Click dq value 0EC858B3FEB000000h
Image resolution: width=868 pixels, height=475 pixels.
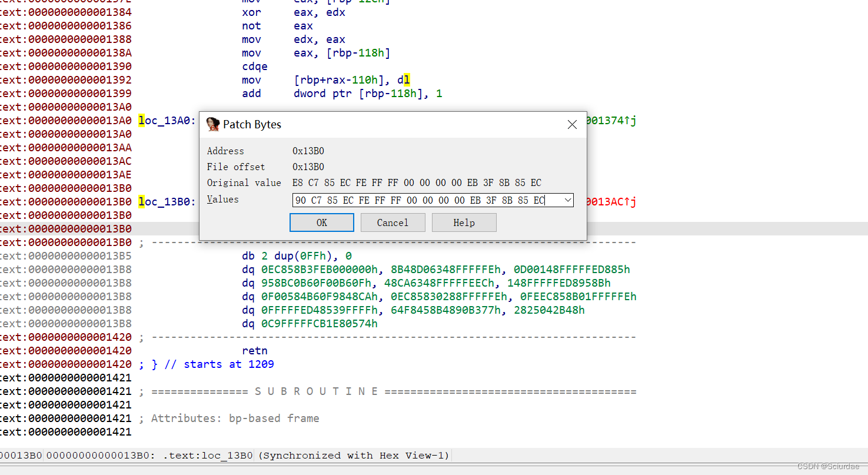click(x=320, y=270)
